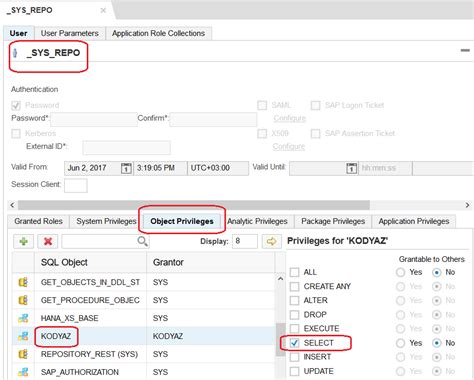
Task: Minimize the user details section
Action: click(465, 51)
